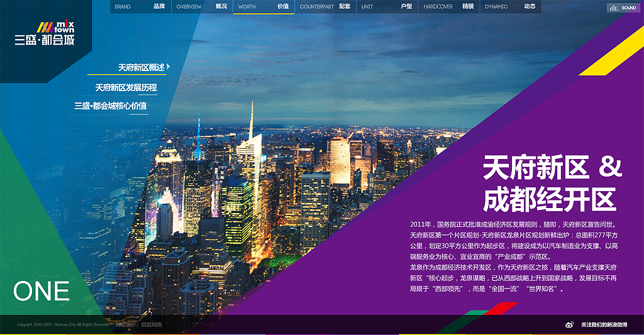
Task: Click the Sina Weibo icon
Action: (x=570, y=325)
